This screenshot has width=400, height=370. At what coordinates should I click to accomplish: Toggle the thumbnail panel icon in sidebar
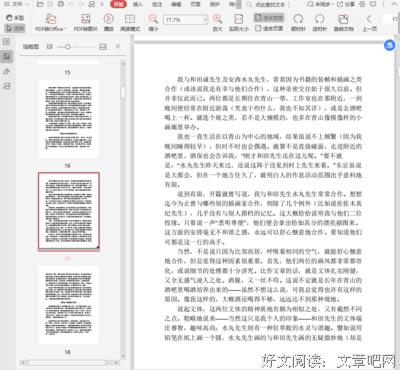[x=6, y=56]
